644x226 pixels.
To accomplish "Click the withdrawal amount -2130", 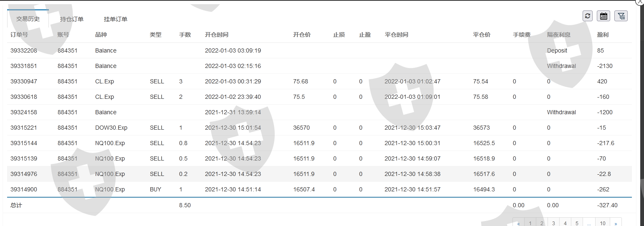I will 605,66.
